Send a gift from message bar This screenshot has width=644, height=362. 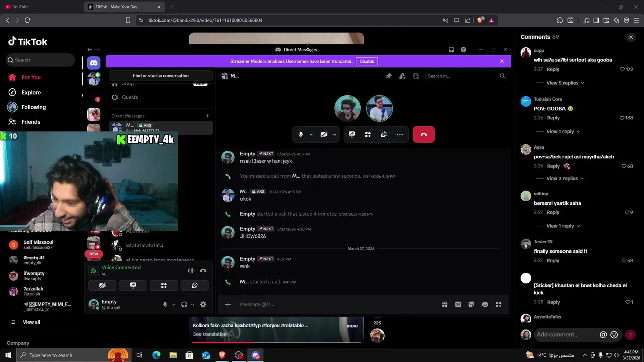[x=445, y=304]
